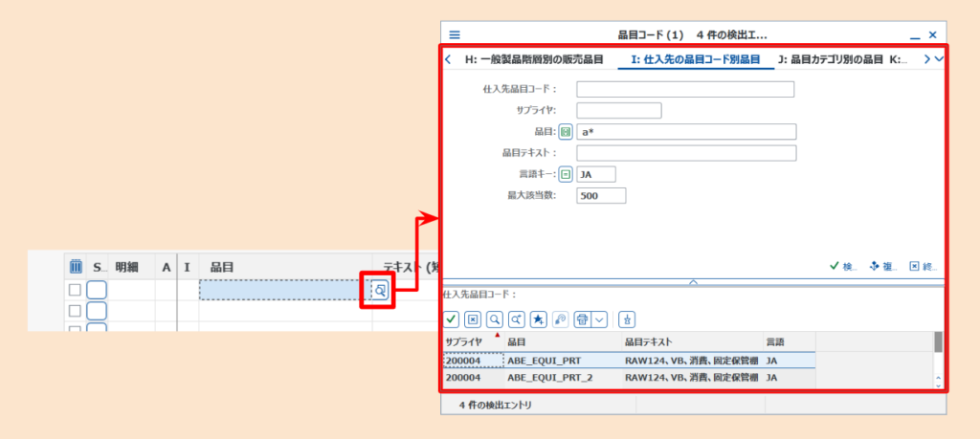Click the green selection option icon beside 品目
Image resolution: width=980 pixels, height=439 pixels.
565,132
